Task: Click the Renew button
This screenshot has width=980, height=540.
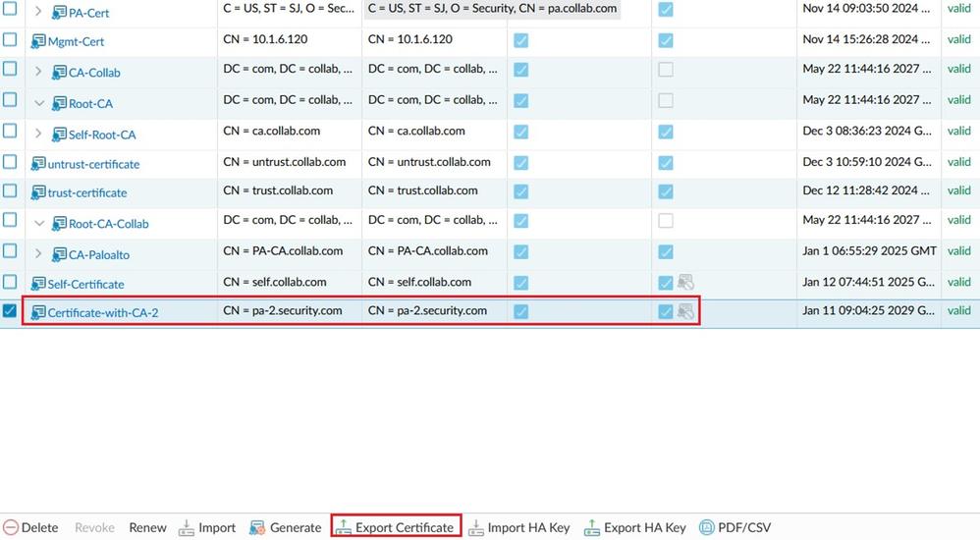Action: tap(147, 527)
